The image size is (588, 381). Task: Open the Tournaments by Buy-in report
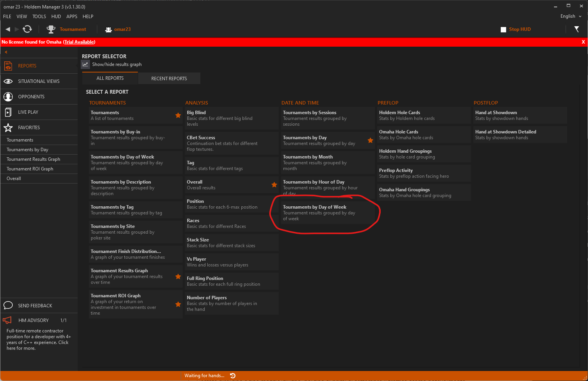click(x=136, y=138)
